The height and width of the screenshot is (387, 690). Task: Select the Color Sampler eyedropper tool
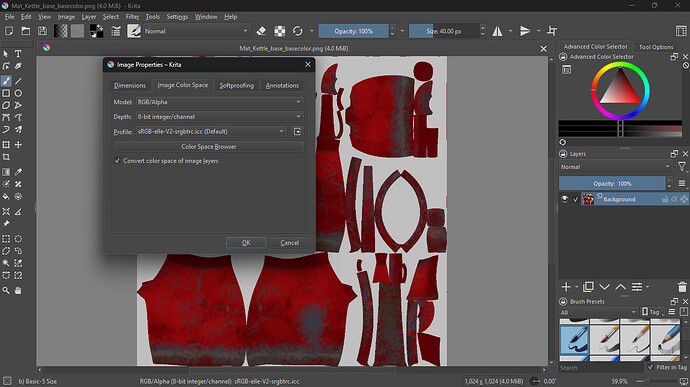(x=18, y=172)
